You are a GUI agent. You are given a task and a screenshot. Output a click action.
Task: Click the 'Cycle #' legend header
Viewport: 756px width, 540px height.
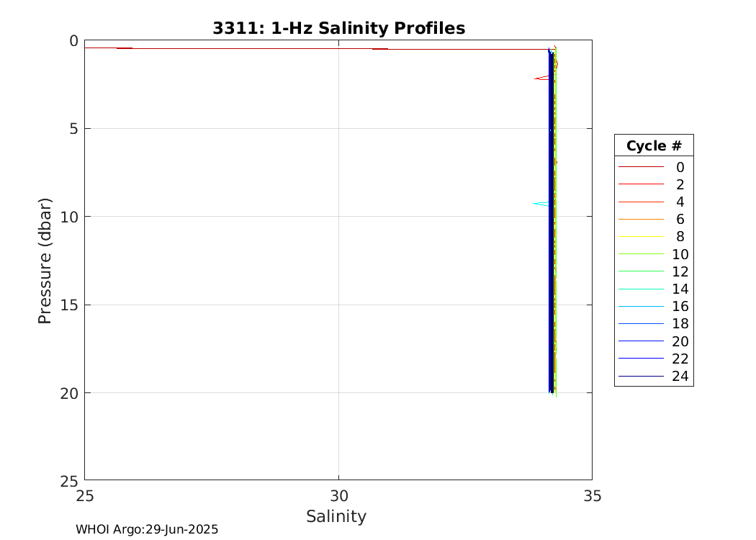[654, 145]
